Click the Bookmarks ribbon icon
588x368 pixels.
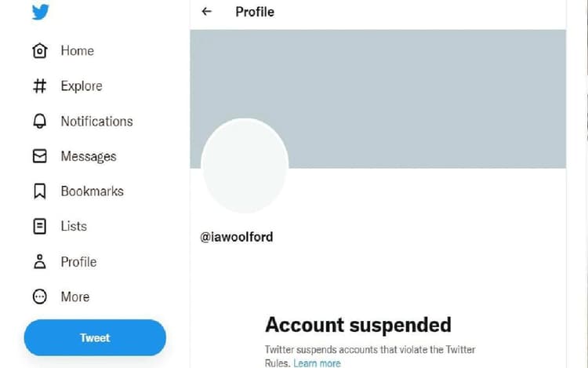(x=40, y=191)
